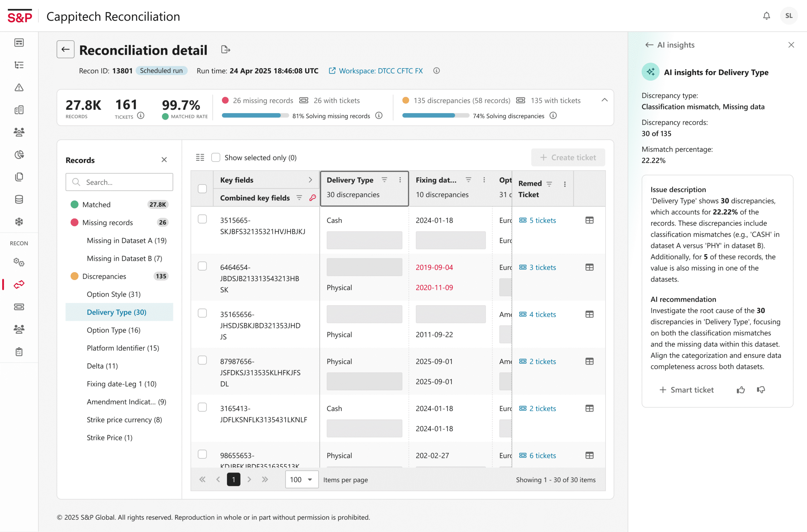Click the back arrow beside Reconciliation detail

[66, 49]
